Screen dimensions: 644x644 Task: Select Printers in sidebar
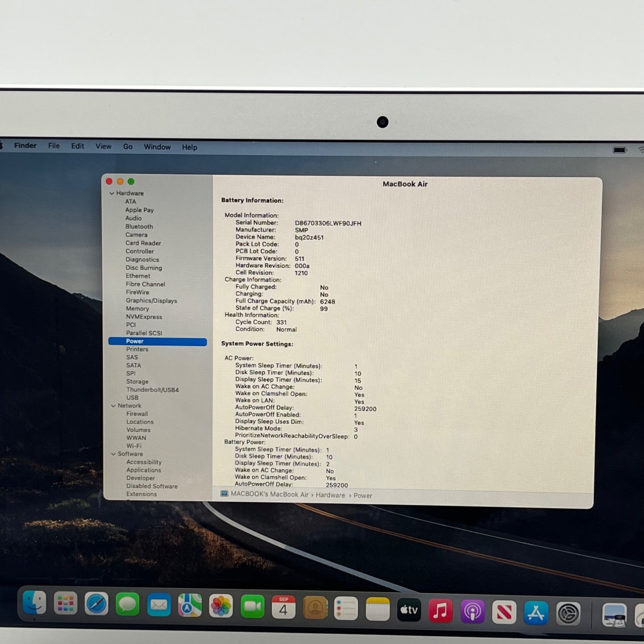pos(137,349)
